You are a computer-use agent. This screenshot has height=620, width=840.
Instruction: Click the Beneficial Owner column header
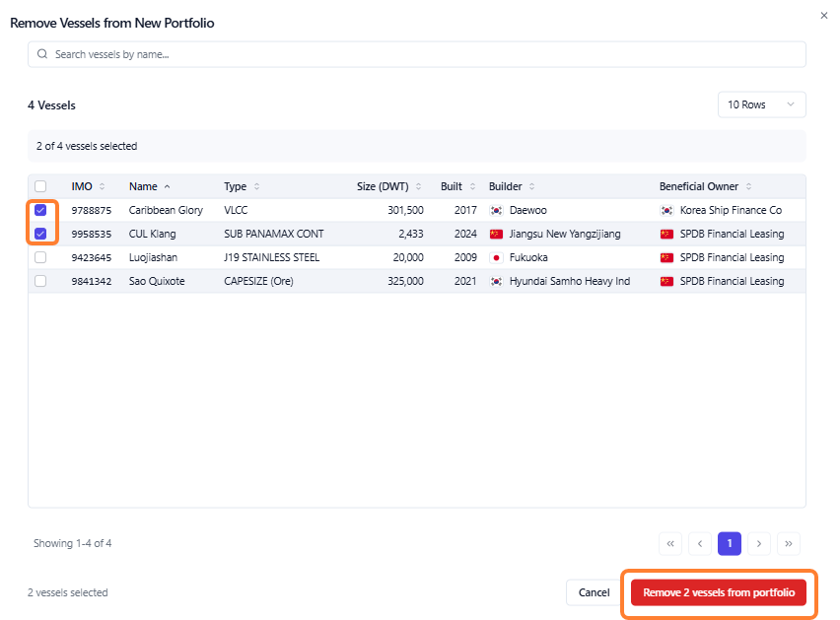699,186
